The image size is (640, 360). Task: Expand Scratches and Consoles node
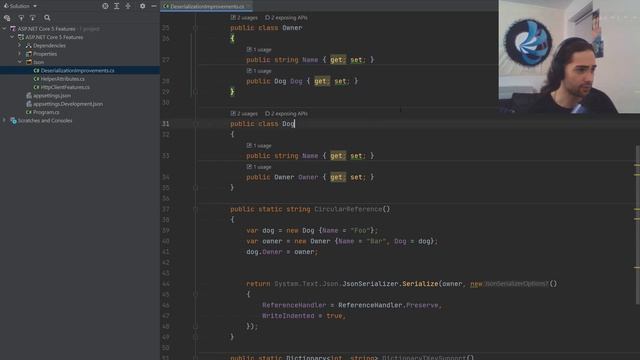click(4, 120)
